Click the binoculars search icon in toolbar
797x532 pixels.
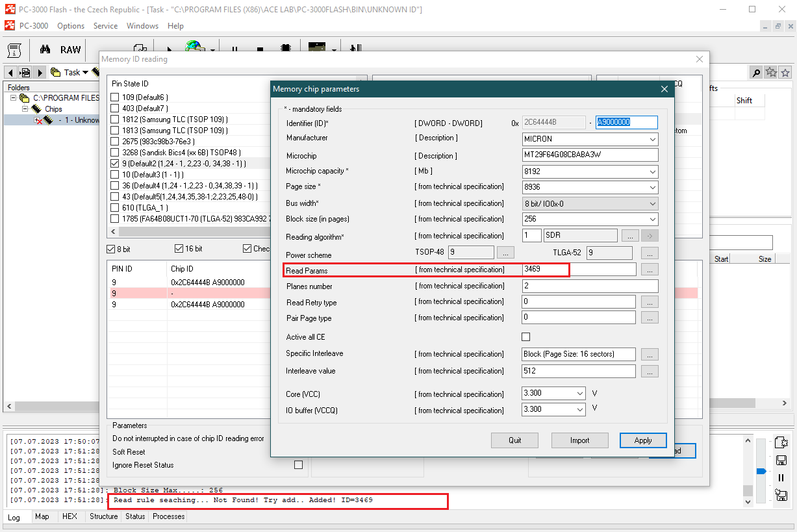point(45,50)
